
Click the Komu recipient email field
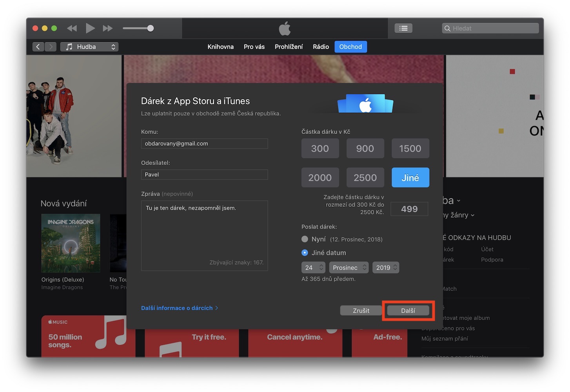[x=204, y=143]
